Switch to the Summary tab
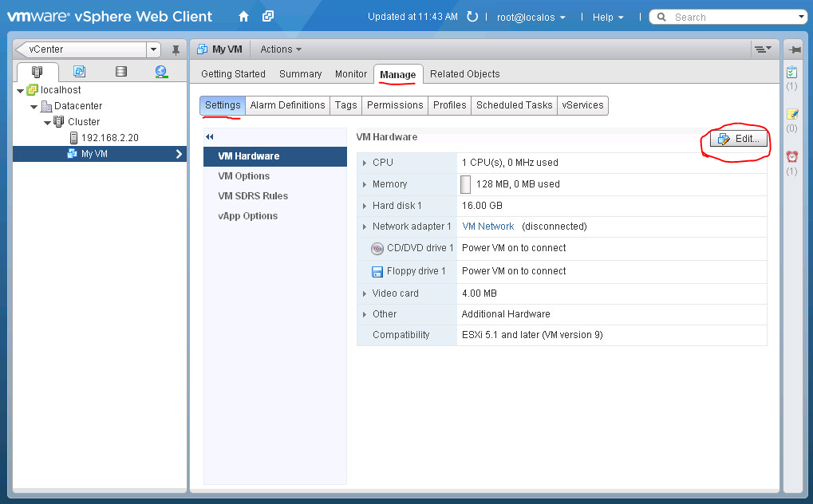 300,73
